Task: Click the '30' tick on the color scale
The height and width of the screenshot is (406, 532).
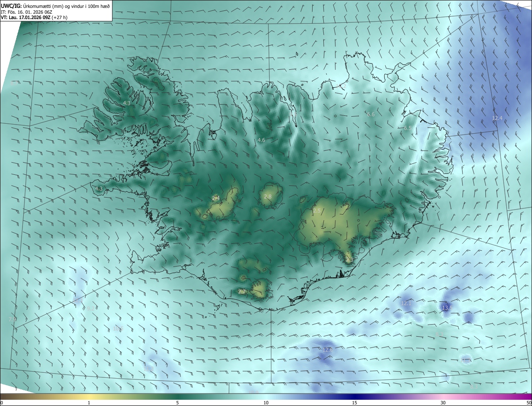Action: click(443, 403)
